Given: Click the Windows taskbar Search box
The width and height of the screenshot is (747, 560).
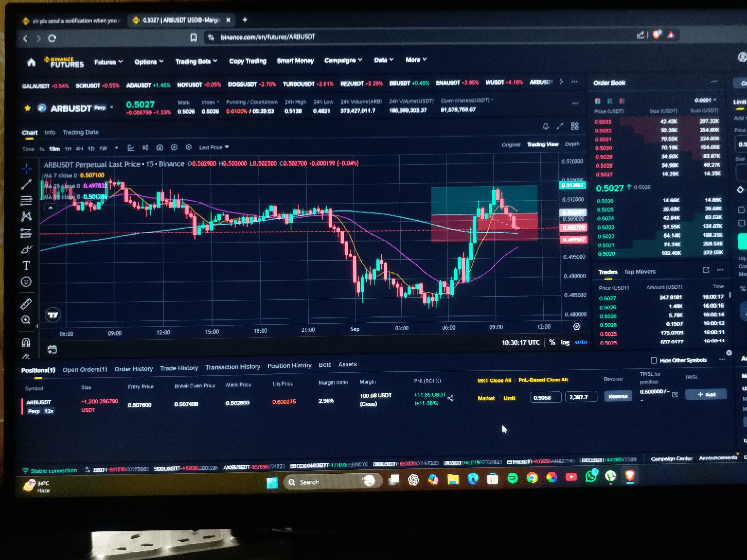Looking at the screenshot, I should point(333,482).
